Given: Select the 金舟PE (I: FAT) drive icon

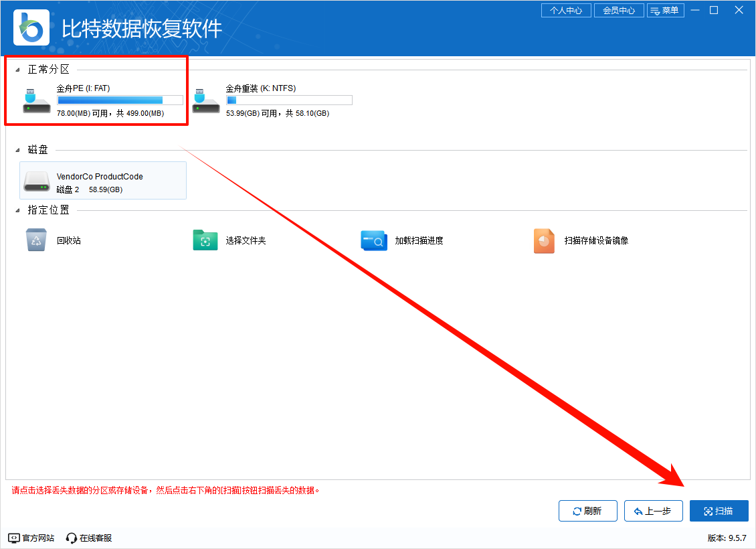Looking at the screenshot, I should 37,100.
